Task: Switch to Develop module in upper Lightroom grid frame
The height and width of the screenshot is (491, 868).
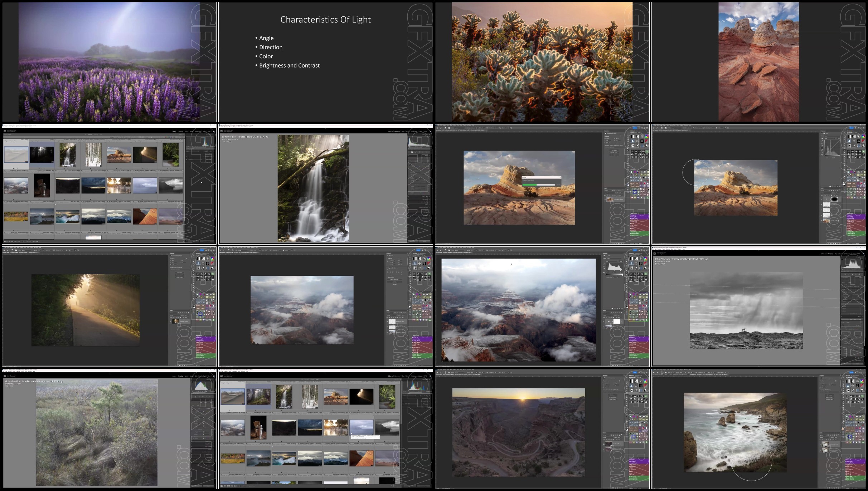Action: click(x=180, y=132)
